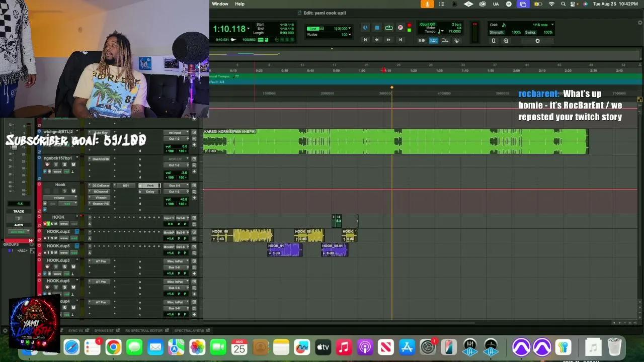644x362 pixels.
Task: Click the Fast Forward transport button
Action: (x=388, y=40)
